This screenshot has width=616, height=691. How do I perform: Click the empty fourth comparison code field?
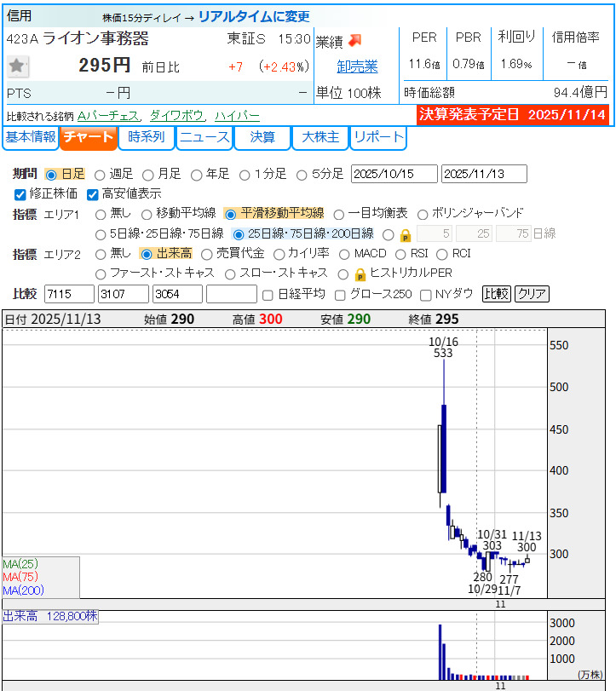(x=232, y=294)
